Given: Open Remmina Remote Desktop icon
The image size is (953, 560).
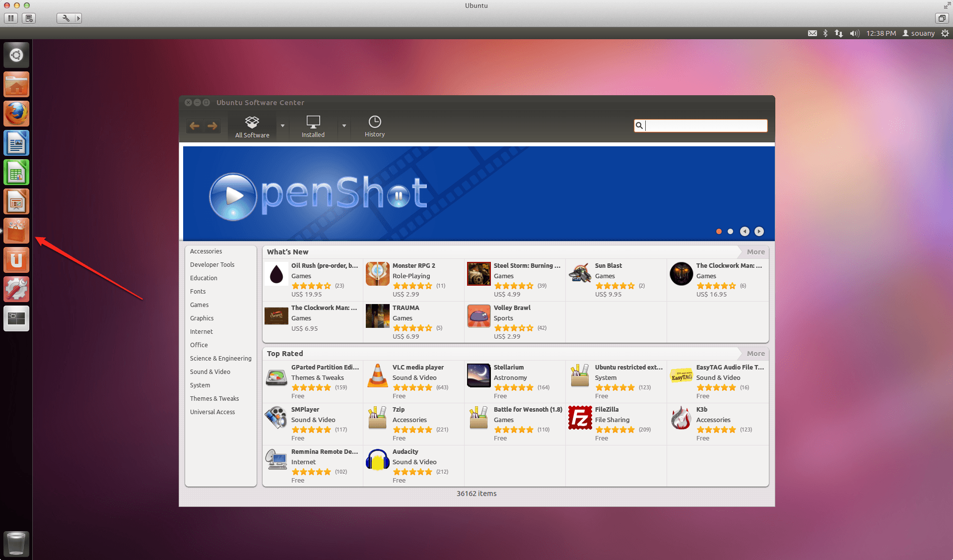Looking at the screenshot, I should (x=276, y=460).
